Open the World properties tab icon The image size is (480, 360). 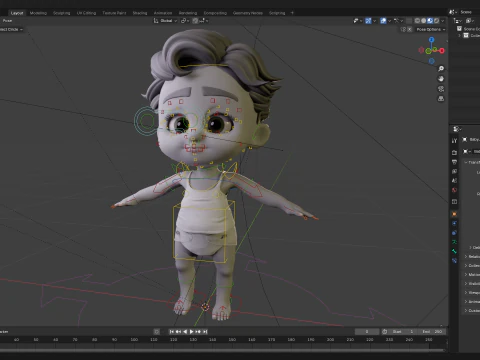coord(454,190)
